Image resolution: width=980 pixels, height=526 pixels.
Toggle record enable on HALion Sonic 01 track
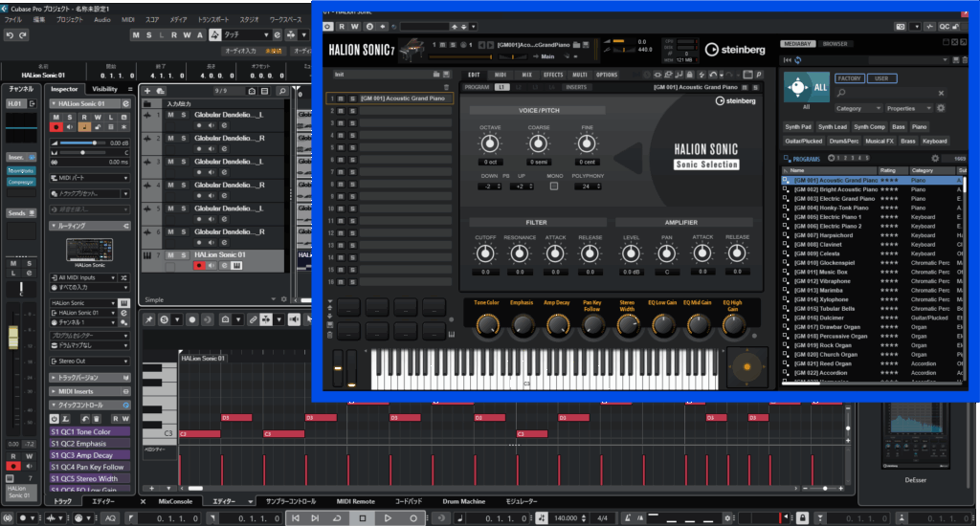[x=199, y=266]
